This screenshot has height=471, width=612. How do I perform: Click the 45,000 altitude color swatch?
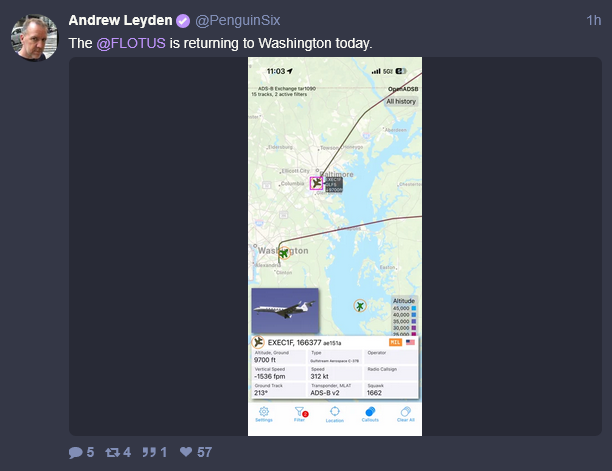[413, 308]
